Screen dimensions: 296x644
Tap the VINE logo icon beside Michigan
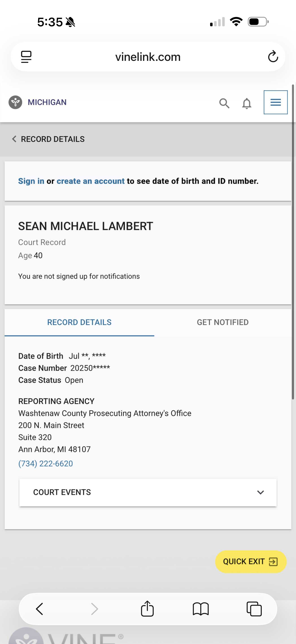[x=15, y=102]
